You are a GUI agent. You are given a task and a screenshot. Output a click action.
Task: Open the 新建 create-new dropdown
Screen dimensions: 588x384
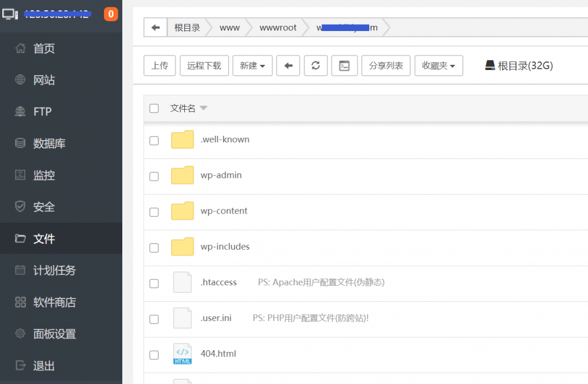(x=252, y=65)
